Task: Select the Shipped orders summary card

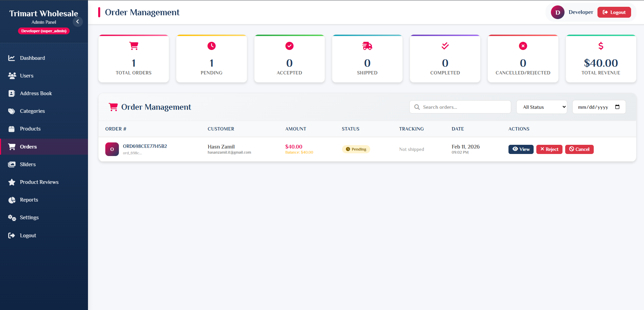Action: tap(367, 58)
